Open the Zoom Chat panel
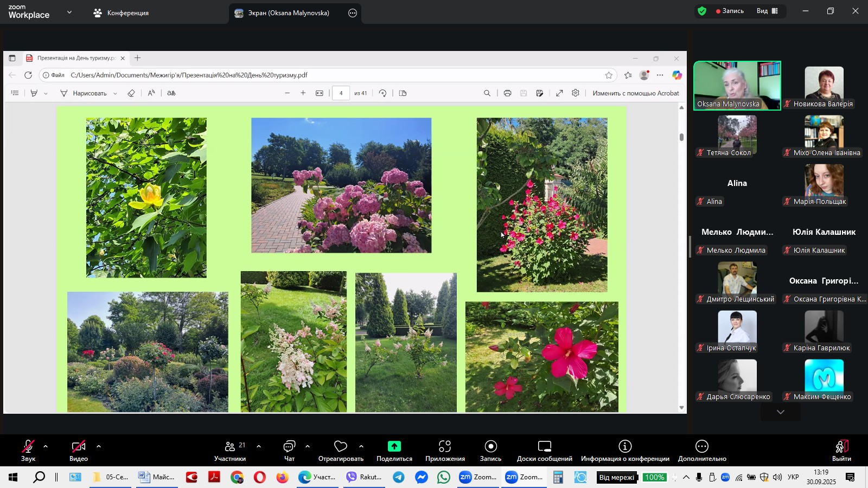 (x=289, y=450)
